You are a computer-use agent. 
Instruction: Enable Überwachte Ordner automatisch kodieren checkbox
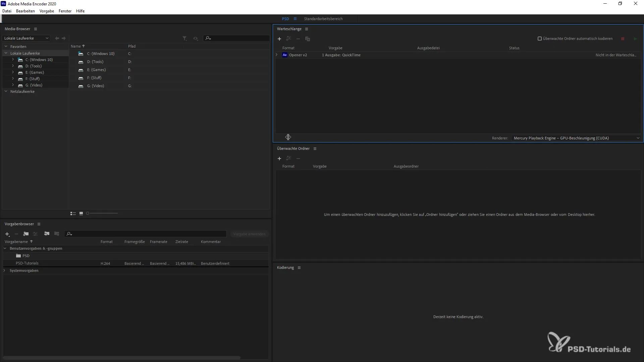click(539, 39)
